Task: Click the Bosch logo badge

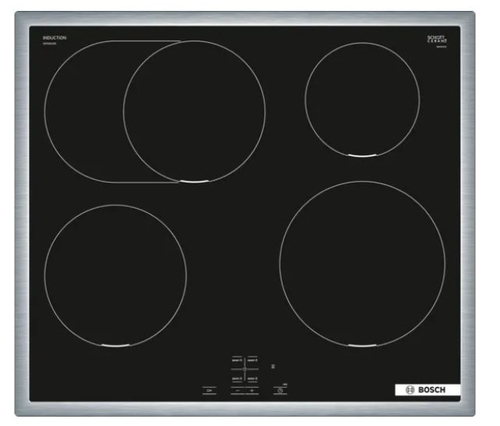Action: (x=428, y=390)
